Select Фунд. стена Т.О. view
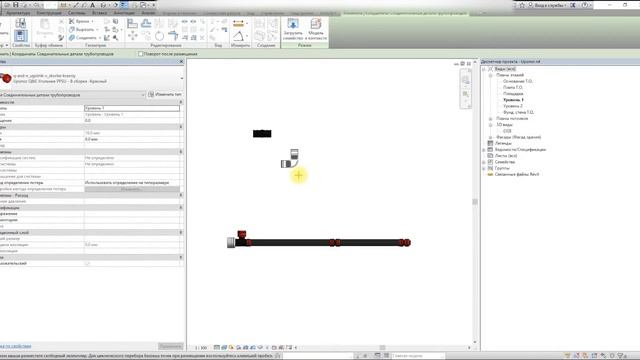Viewport: 640px width, 360px height. click(518, 112)
